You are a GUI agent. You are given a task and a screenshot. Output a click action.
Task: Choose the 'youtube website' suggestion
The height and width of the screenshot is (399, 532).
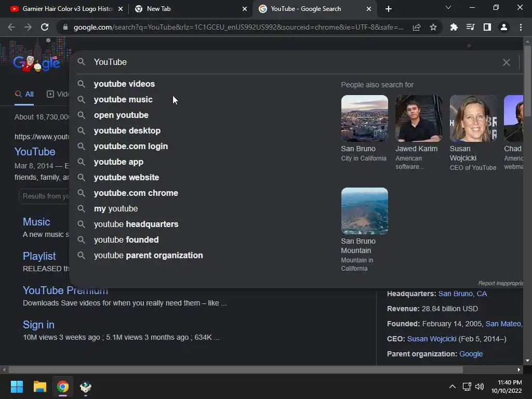[x=127, y=178]
